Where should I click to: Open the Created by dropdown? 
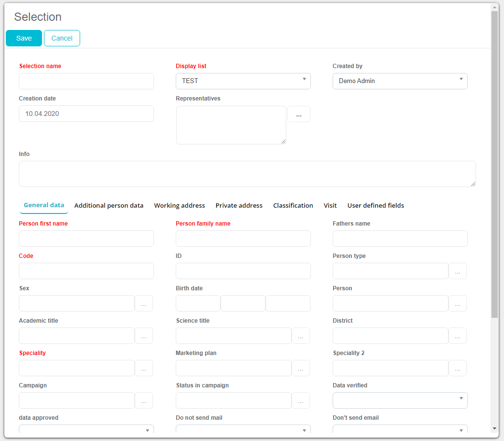pyautogui.click(x=400, y=81)
